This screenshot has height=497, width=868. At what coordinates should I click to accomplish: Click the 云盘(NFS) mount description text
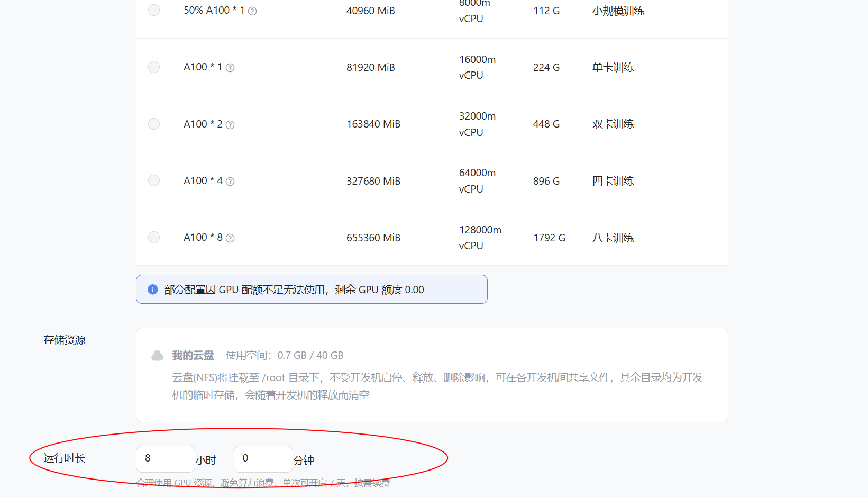point(437,386)
